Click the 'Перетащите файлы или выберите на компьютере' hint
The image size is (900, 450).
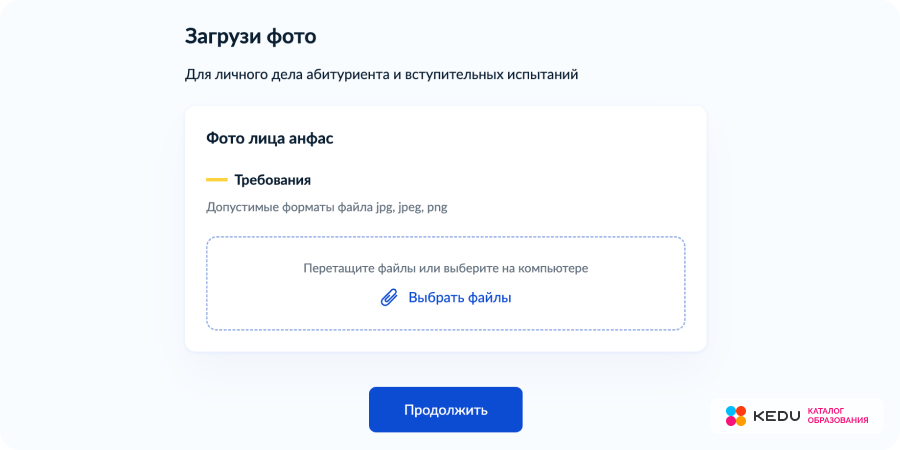tap(445, 268)
